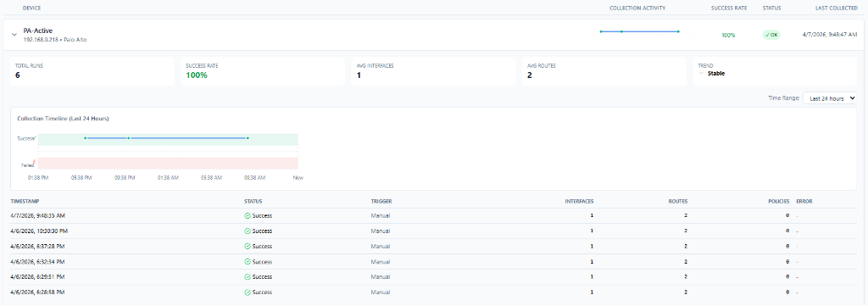The image size is (868, 306).
Task: Sort by the TRIGGER column header
Action: pyautogui.click(x=381, y=201)
